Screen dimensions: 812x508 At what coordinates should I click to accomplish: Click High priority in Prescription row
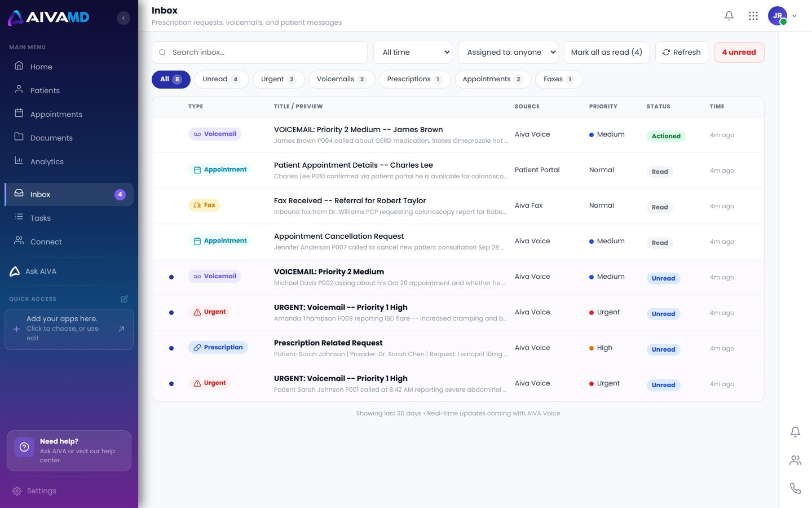(601, 348)
